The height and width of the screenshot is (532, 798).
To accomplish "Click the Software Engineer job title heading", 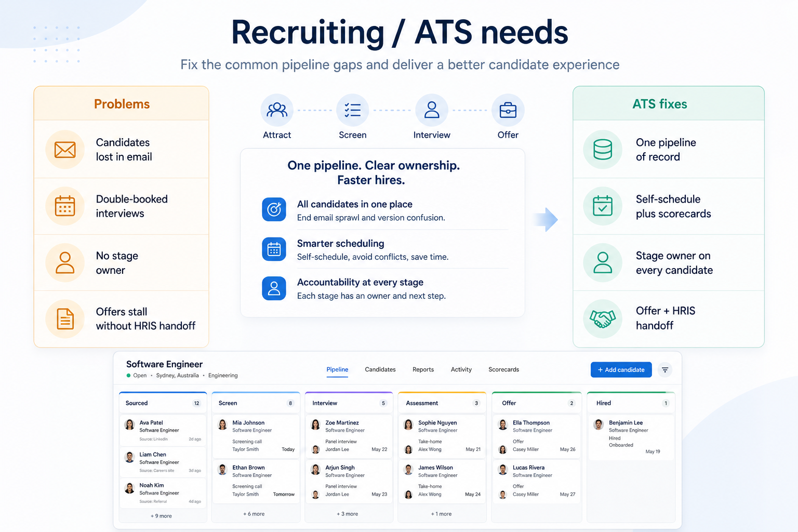I will (164, 364).
